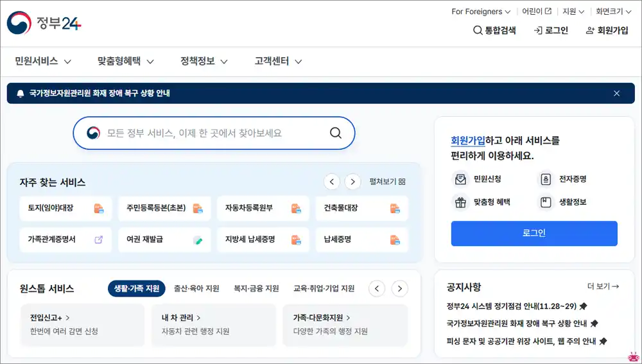The width and height of the screenshot is (642, 364).
Task: Select 복지·금융 지원 tab
Action: [256, 288]
